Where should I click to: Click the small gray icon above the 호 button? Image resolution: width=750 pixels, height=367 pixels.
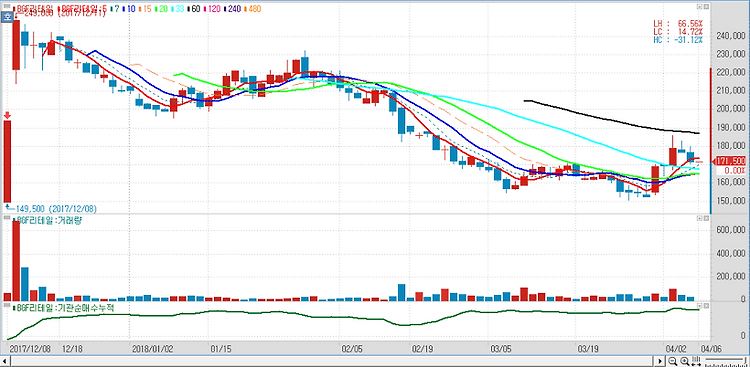[x=7, y=6]
